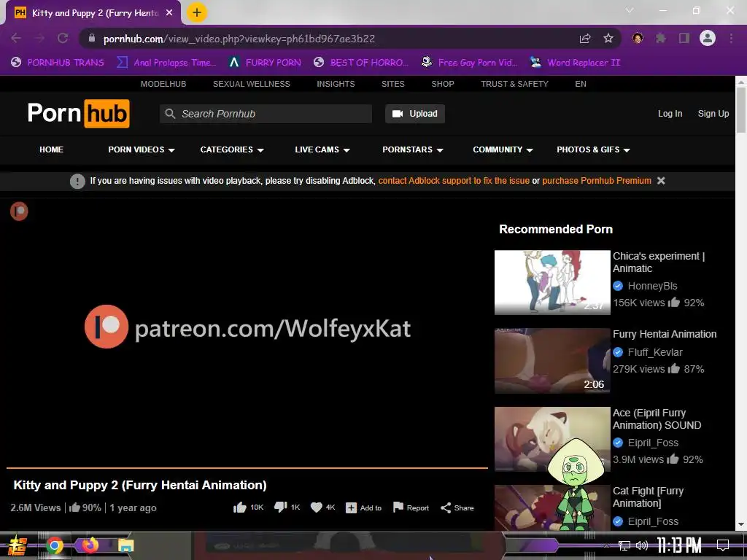The height and width of the screenshot is (560, 747).
Task: Click the Log In link
Action: tap(670, 113)
